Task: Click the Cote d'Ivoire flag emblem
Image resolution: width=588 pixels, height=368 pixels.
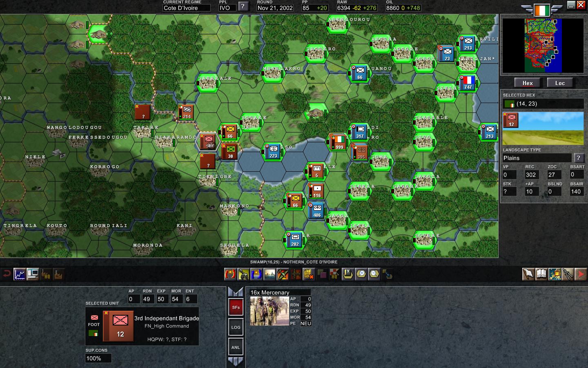Action: pos(542,10)
